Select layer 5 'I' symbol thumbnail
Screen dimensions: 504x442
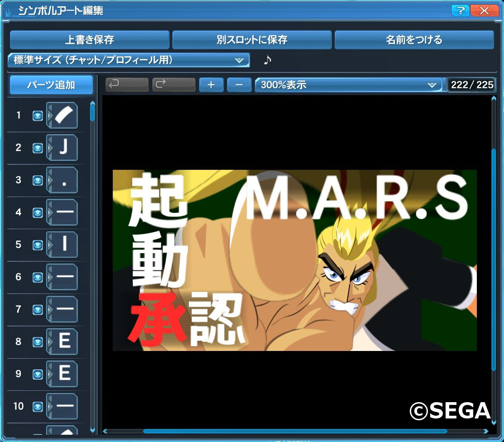click(x=62, y=245)
